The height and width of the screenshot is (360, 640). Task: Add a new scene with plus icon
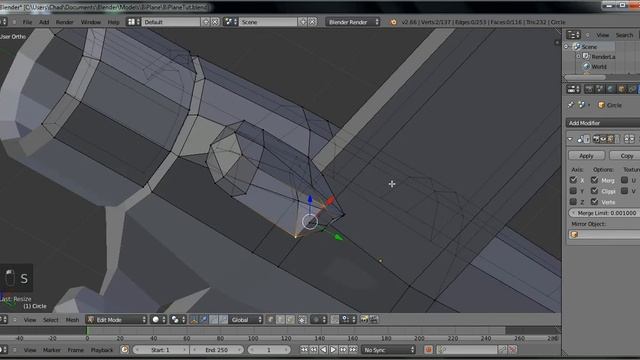pyautogui.click(x=303, y=22)
